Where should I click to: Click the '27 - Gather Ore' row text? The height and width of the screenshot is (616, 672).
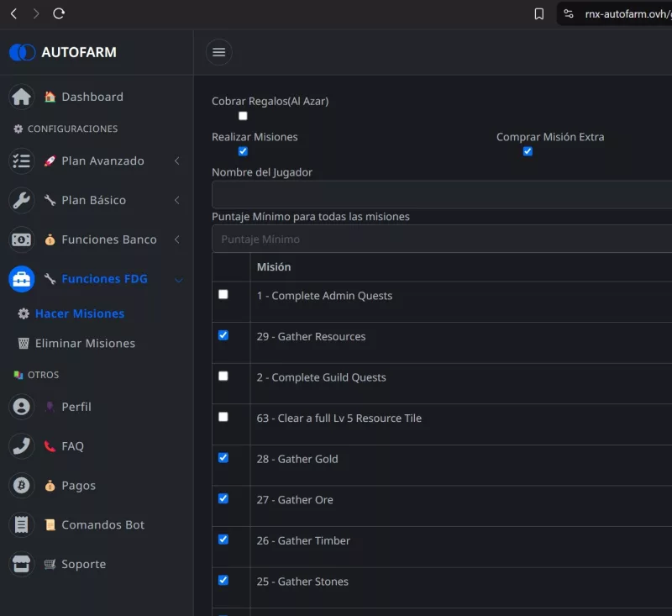click(x=295, y=500)
